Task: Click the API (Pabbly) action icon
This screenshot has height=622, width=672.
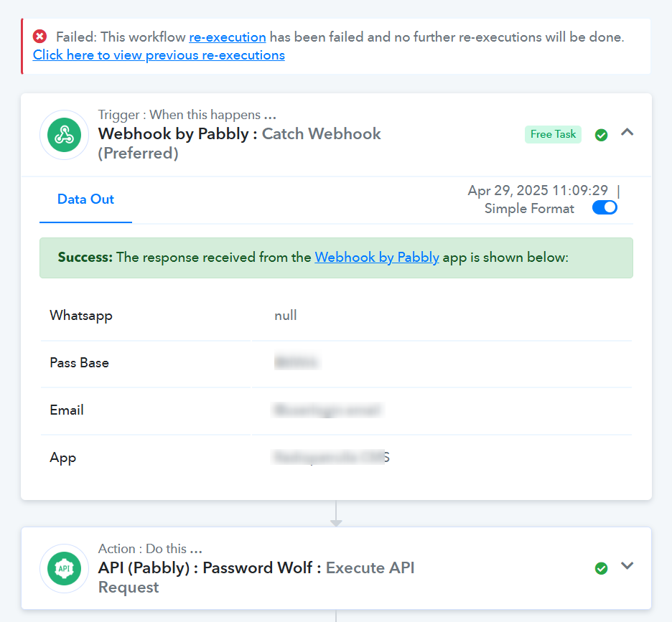Action: tap(65, 568)
